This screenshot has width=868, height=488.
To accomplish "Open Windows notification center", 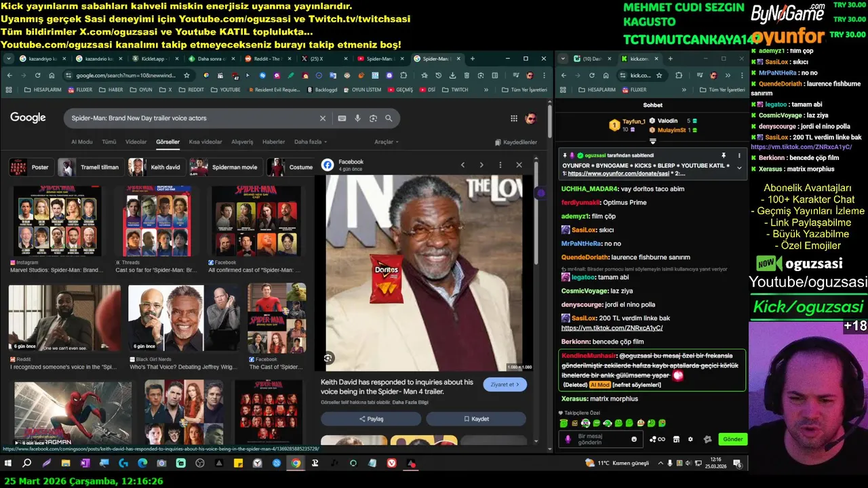I will pyautogui.click(x=737, y=464).
